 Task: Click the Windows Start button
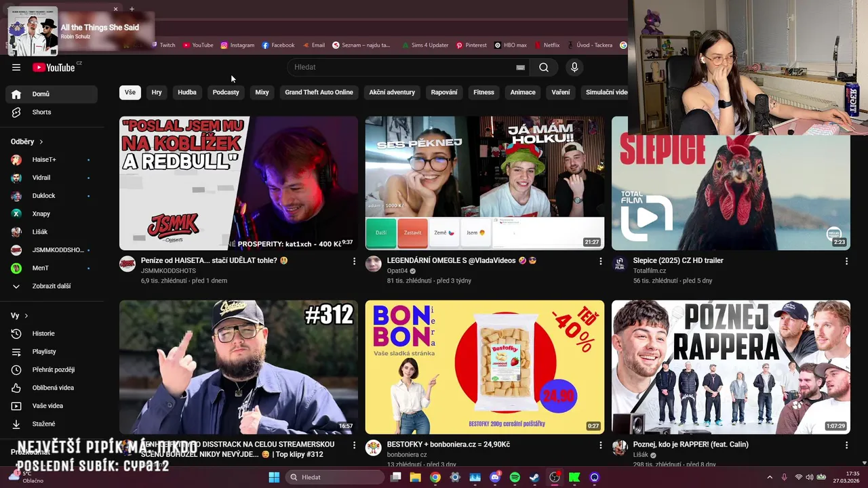[274, 477]
